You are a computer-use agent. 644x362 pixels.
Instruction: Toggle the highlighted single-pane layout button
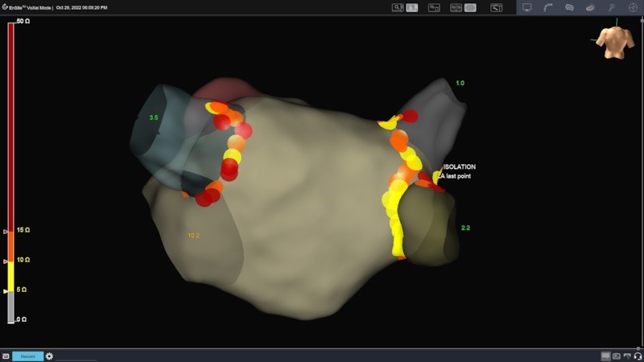click(470, 7)
